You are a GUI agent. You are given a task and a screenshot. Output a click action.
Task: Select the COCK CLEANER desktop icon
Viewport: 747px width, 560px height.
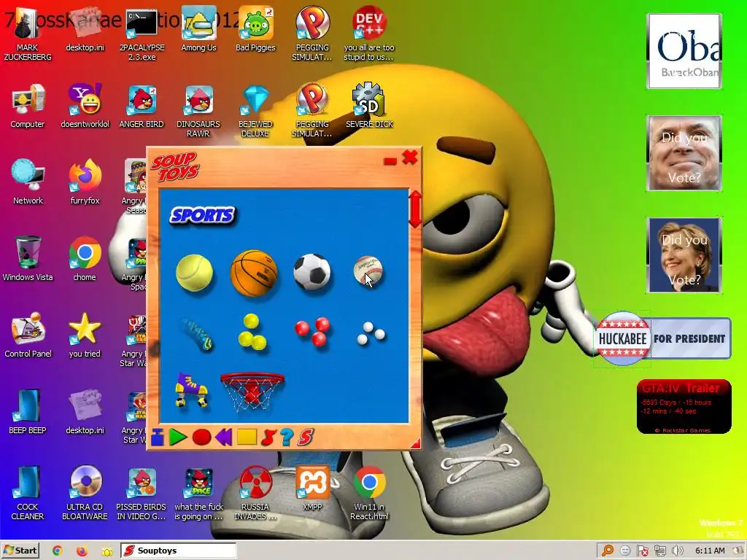pos(27,494)
